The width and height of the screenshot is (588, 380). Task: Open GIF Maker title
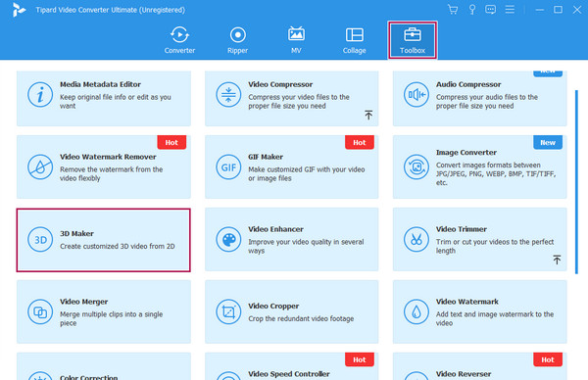click(266, 157)
